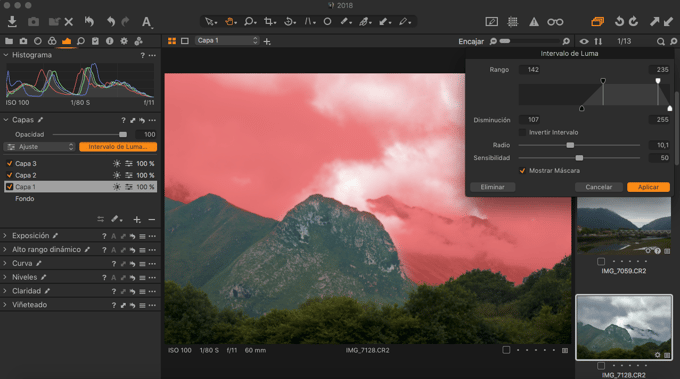Image resolution: width=680 pixels, height=379 pixels.
Task: Enable the Invertir Intervalo checkbox
Action: point(522,132)
